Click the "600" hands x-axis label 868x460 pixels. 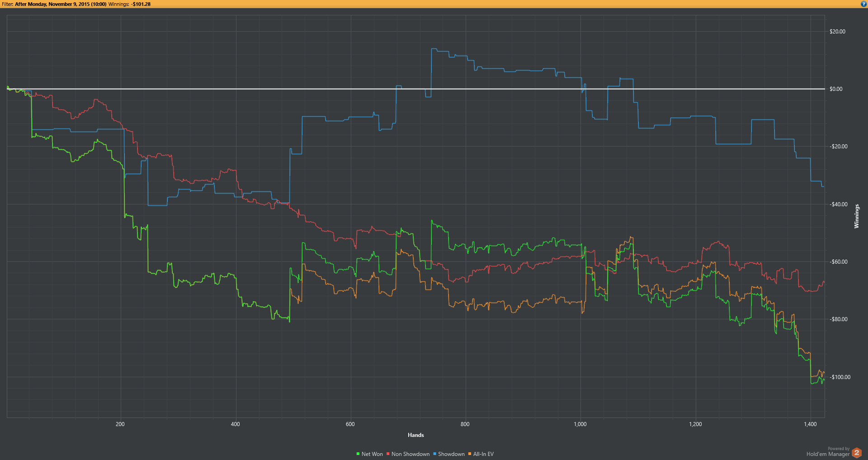[350, 424]
